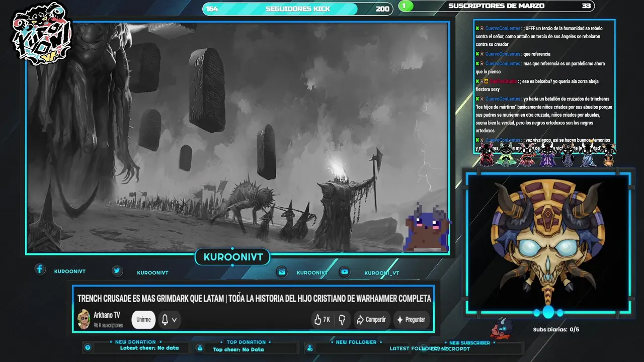Click the YouTube icon beside KUROONI_VT
Viewport: 644px width, 362px height.
point(344,271)
